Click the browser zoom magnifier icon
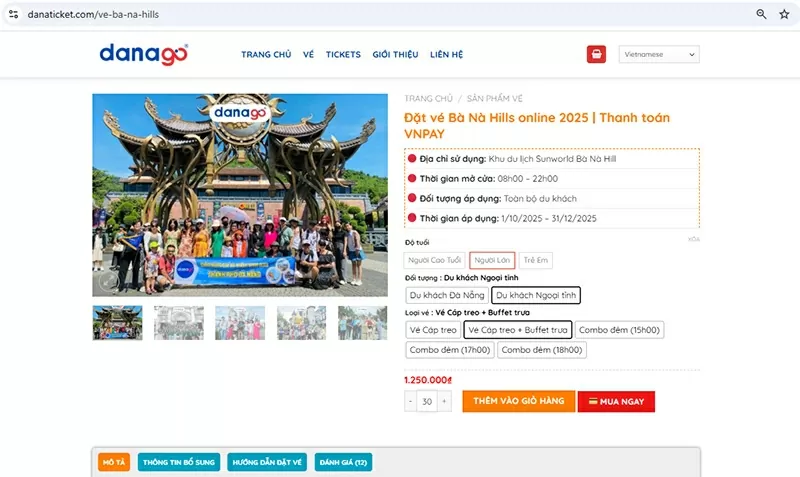800x477 pixels. pyautogui.click(x=761, y=14)
